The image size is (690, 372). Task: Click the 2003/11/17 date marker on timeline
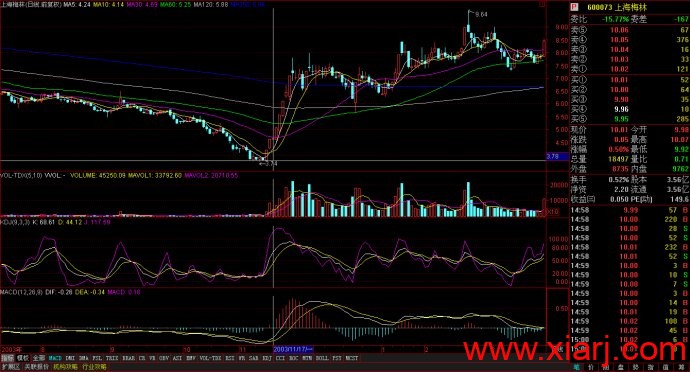point(293,349)
